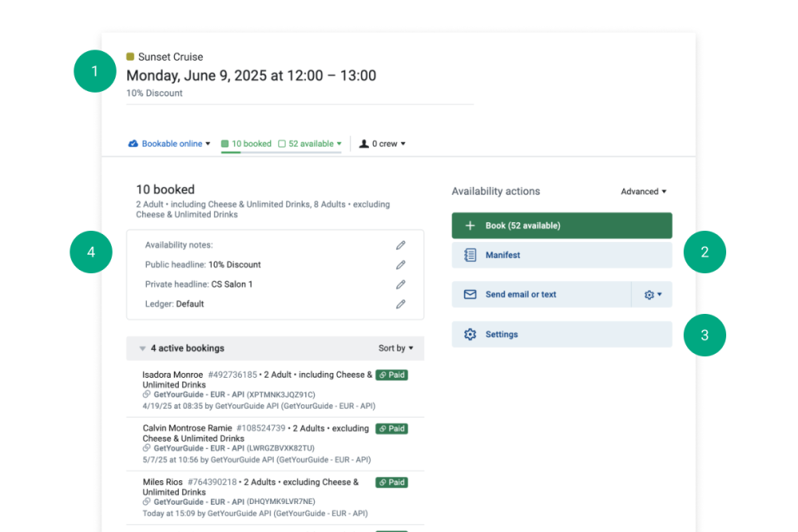Click the gear dropdown beside Send email

[652, 295]
